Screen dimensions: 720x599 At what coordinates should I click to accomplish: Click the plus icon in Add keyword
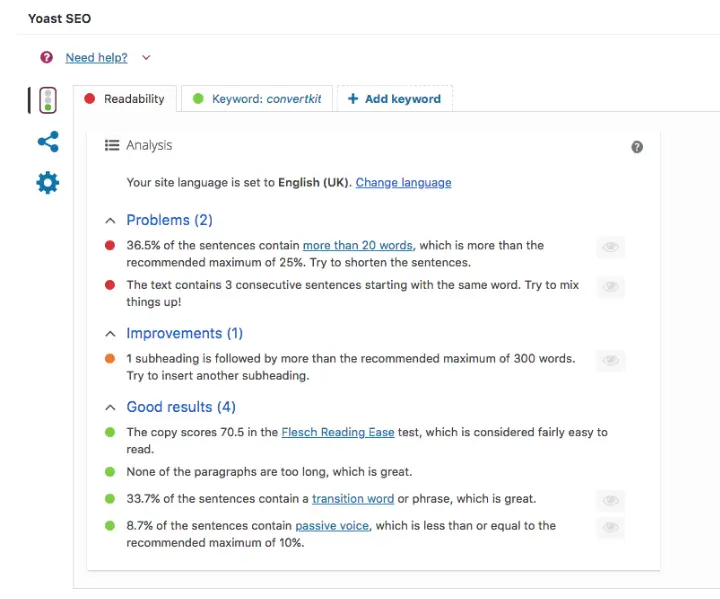(x=353, y=99)
